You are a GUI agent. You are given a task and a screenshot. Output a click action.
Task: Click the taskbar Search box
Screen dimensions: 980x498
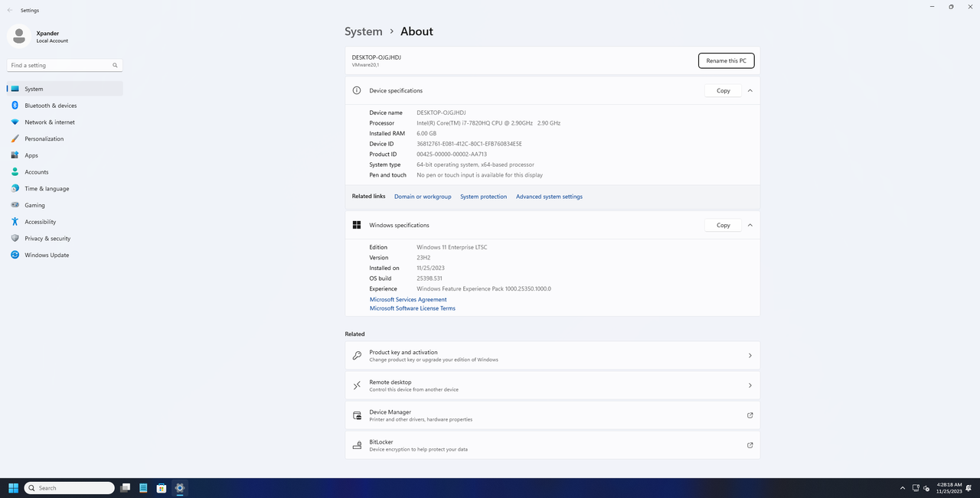coord(70,488)
